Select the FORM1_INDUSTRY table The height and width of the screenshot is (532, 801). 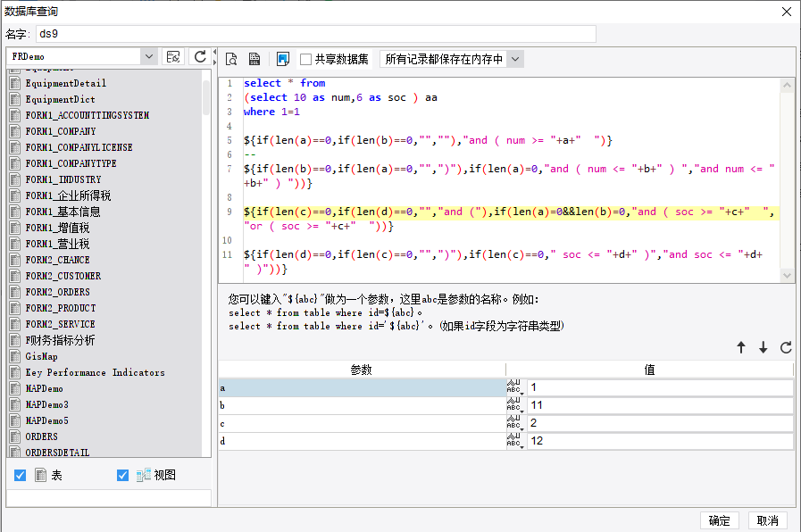pos(63,179)
